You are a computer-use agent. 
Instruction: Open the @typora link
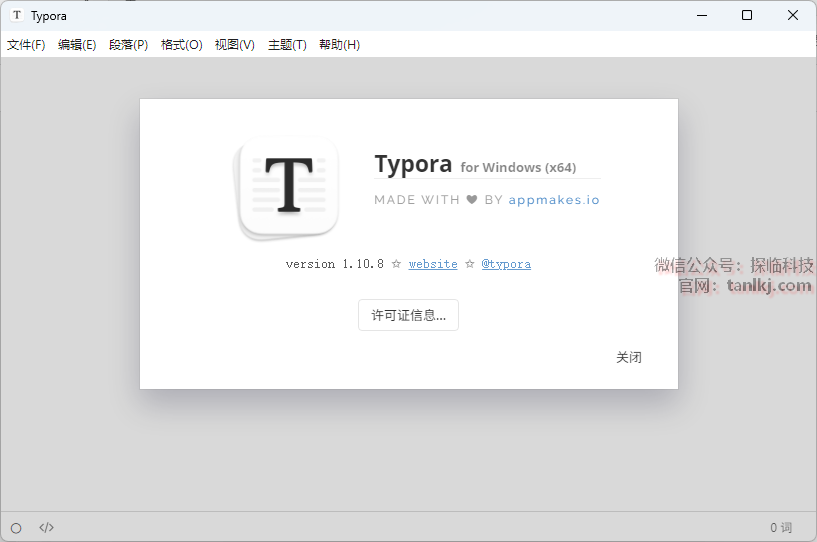(x=506, y=264)
